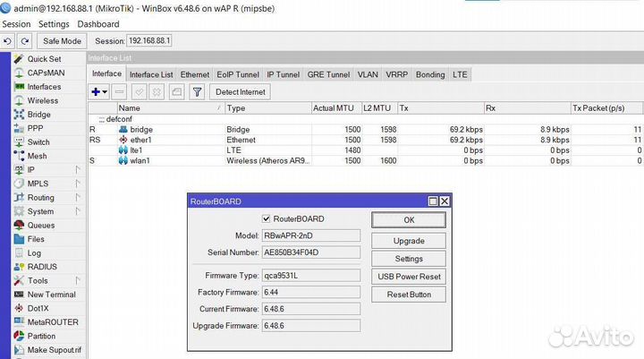Click the Reset Button button

pos(409,295)
